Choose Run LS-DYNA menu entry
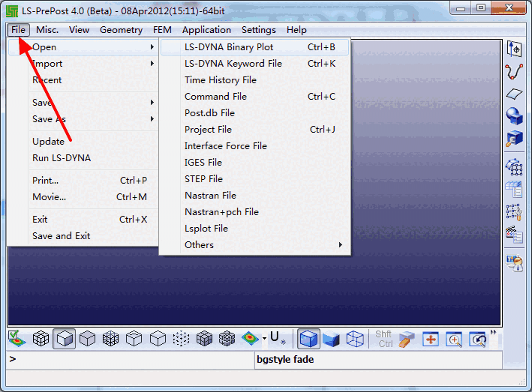The height and width of the screenshot is (392, 532). click(83, 158)
